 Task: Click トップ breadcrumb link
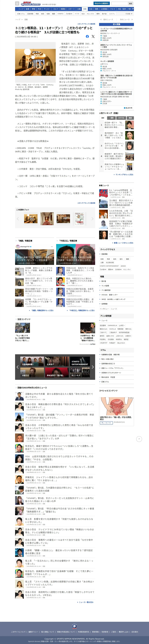coord(18,19)
